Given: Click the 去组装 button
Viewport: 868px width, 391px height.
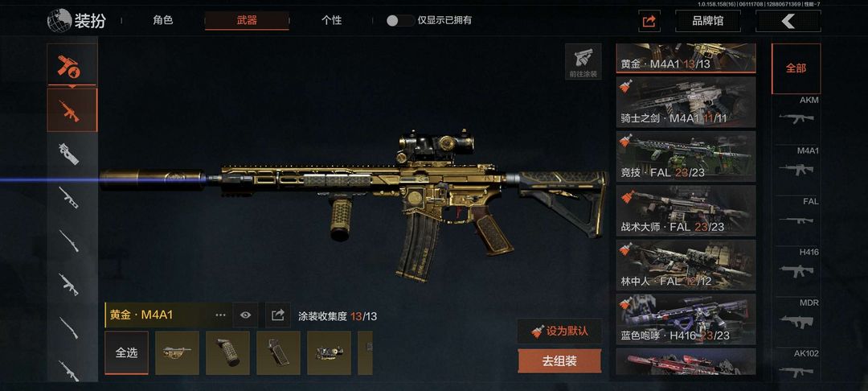Looking at the screenshot, I should (559, 361).
